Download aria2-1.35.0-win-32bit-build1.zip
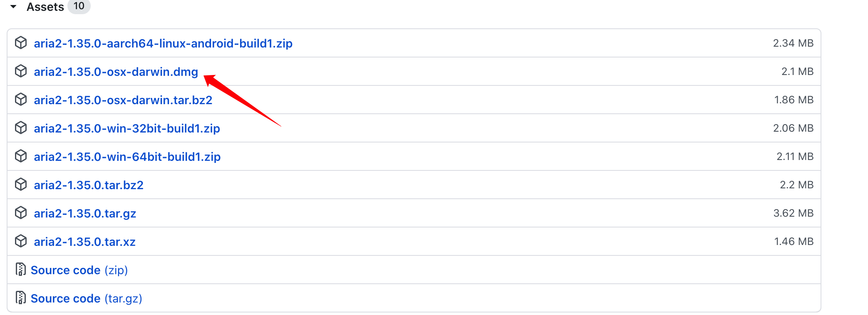This screenshot has height=315, width=868. coord(126,128)
